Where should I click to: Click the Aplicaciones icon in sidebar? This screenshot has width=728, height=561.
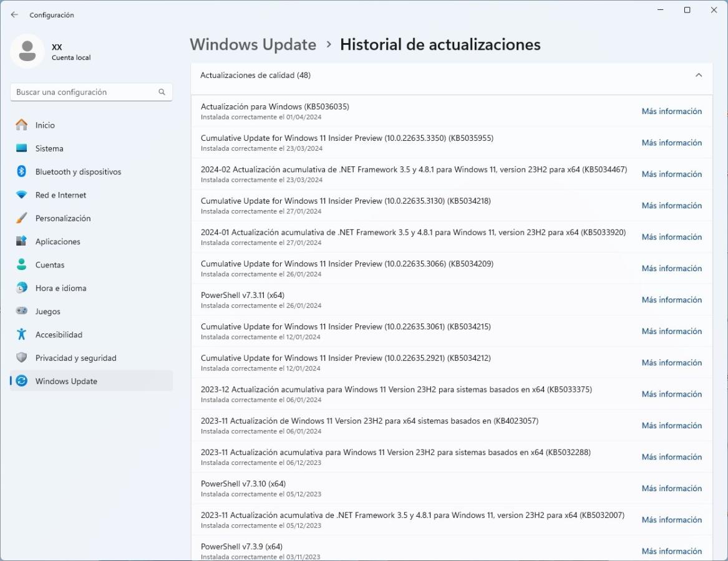tap(22, 241)
